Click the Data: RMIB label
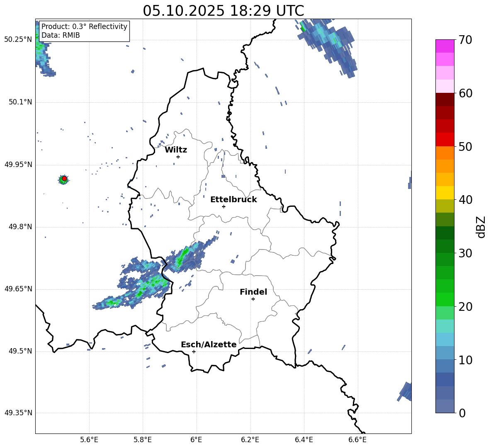This screenshot has width=491, height=448. pyautogui.click(x=61, y=35)
